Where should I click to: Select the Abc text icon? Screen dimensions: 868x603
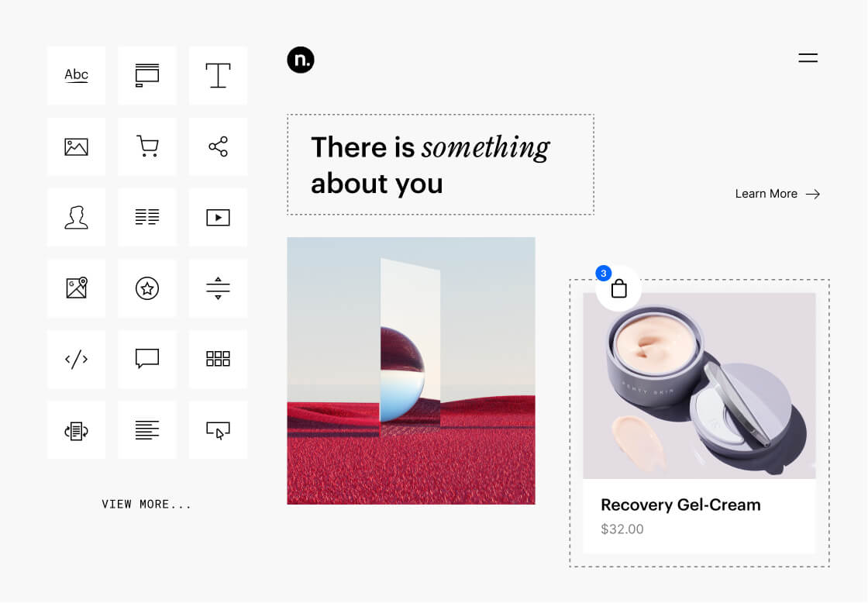pyautogui.click(x=76, y=75)
